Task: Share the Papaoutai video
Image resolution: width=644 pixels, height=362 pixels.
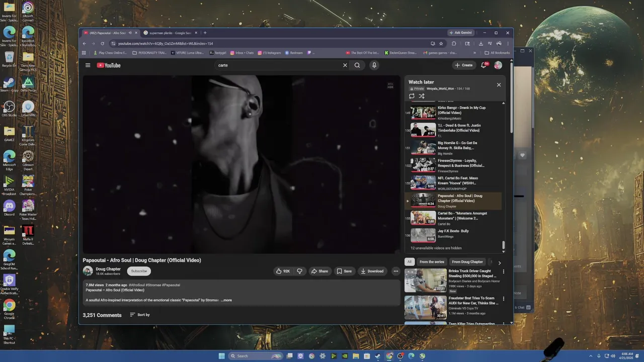Action: (x=319, y=271)
